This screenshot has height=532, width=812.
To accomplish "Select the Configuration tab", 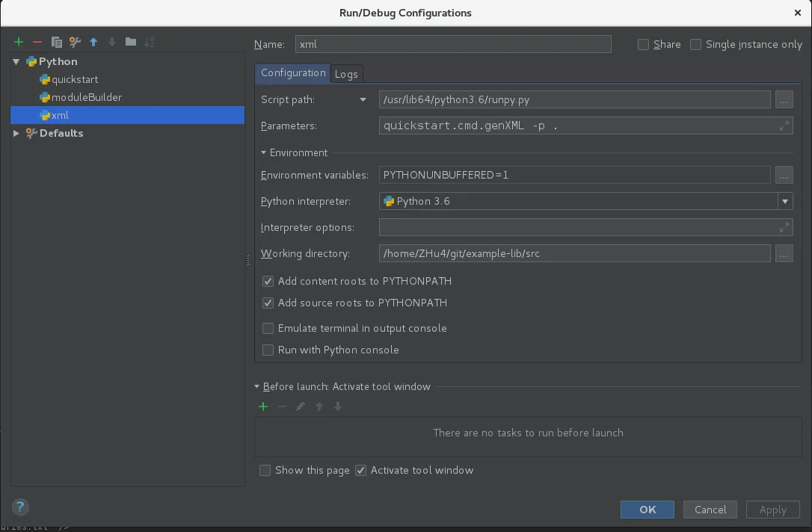I will coord(293,73).
